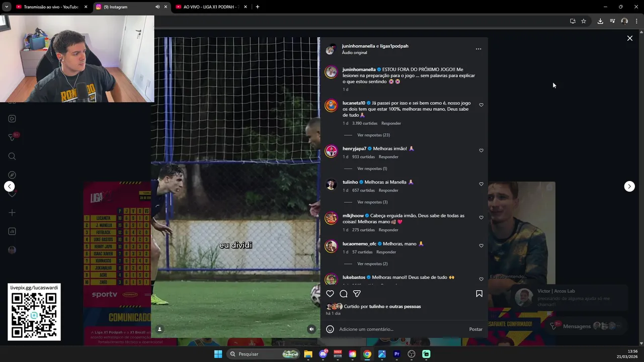
Task: Expand Ver respostas (1) under henryjapa7
Action: coord(372,169)
